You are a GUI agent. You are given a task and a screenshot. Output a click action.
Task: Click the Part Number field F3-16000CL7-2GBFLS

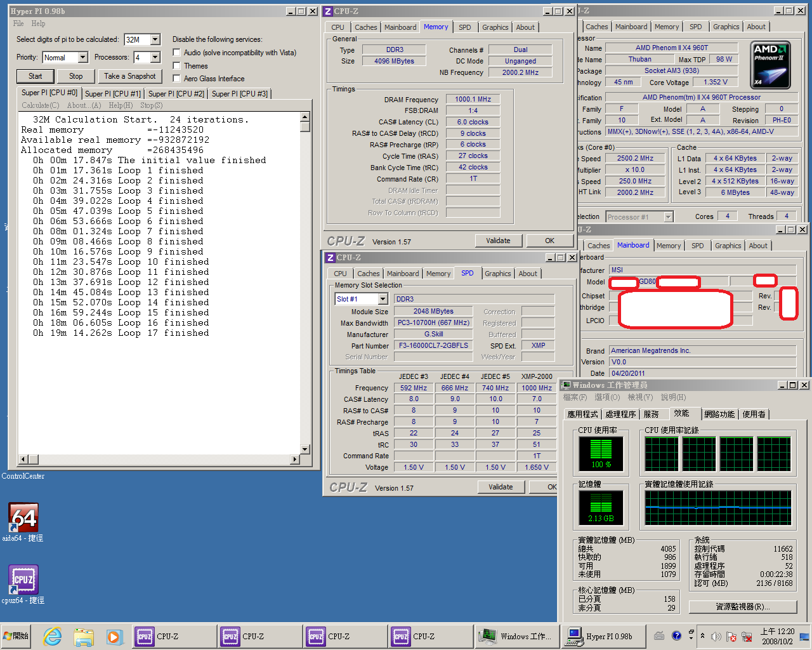tap(433, 345)
